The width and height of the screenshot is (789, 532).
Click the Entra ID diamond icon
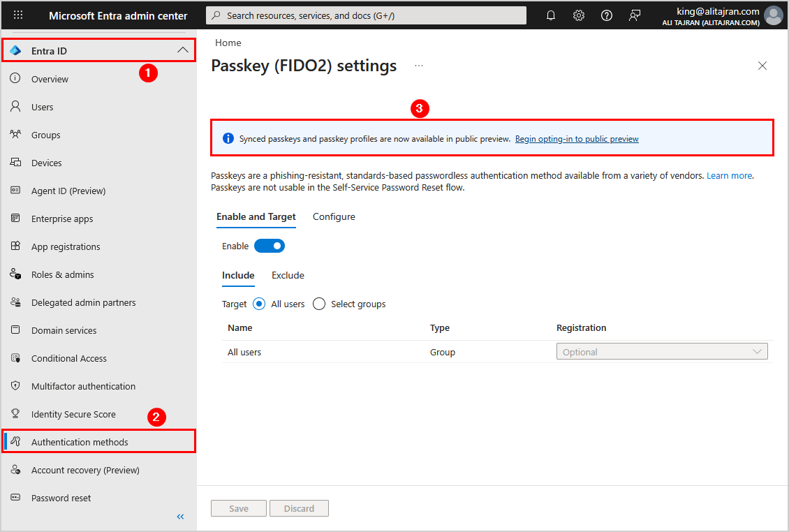pyautogui.click(x=15, y=51)
